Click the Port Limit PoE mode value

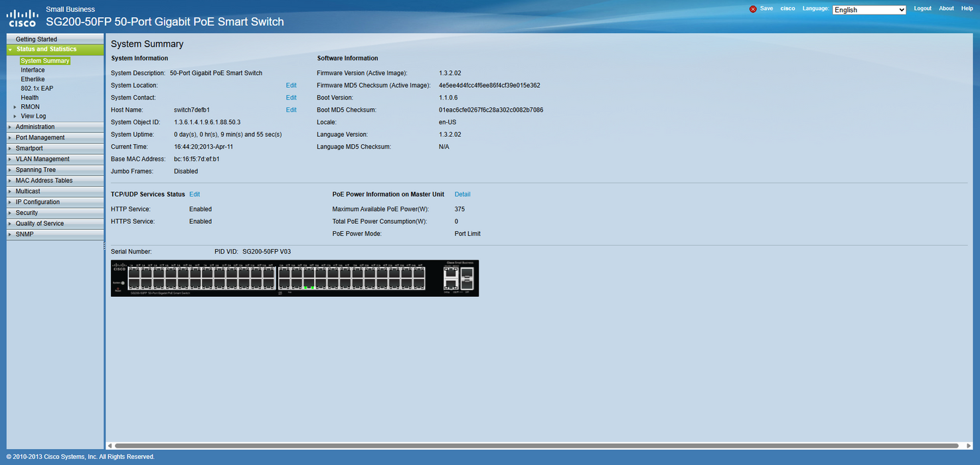pos(467,234)
